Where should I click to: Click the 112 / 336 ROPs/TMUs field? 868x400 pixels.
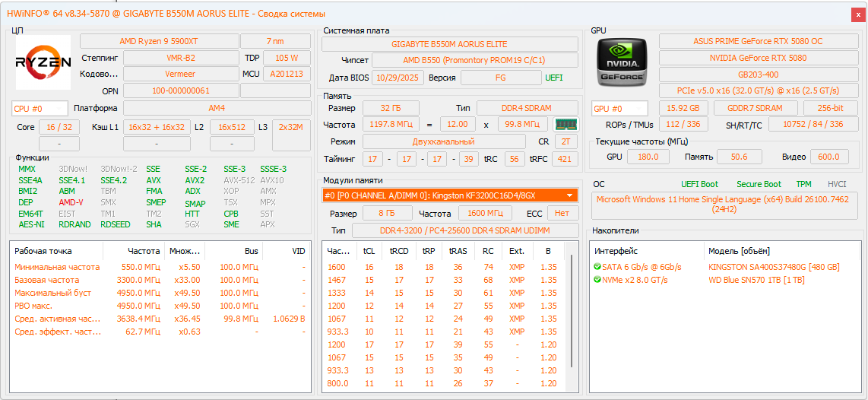point(683,125)
